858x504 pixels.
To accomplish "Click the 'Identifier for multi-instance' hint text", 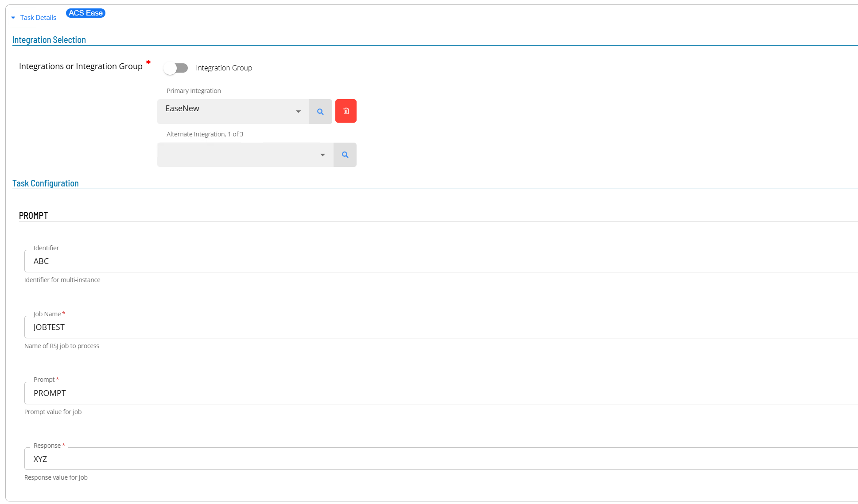I will pyautogui.click(x=62, y=280).
